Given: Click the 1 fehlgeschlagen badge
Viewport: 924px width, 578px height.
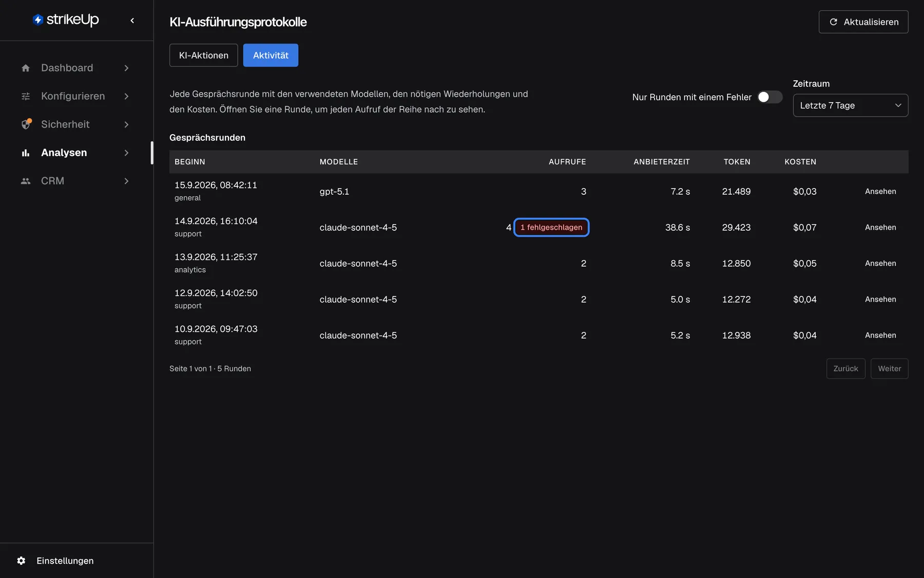Looking at the screenshot, I should tap(551, 227).
